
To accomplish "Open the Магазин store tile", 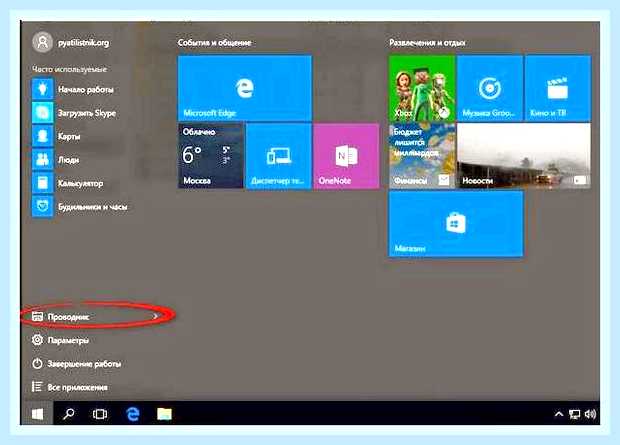I will click(x=456, y=224).
